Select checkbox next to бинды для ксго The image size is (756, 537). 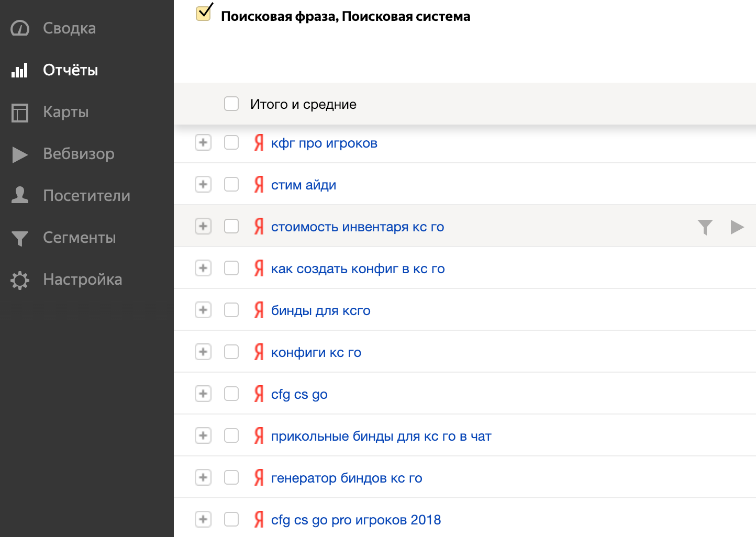click(x=231, y=310)
